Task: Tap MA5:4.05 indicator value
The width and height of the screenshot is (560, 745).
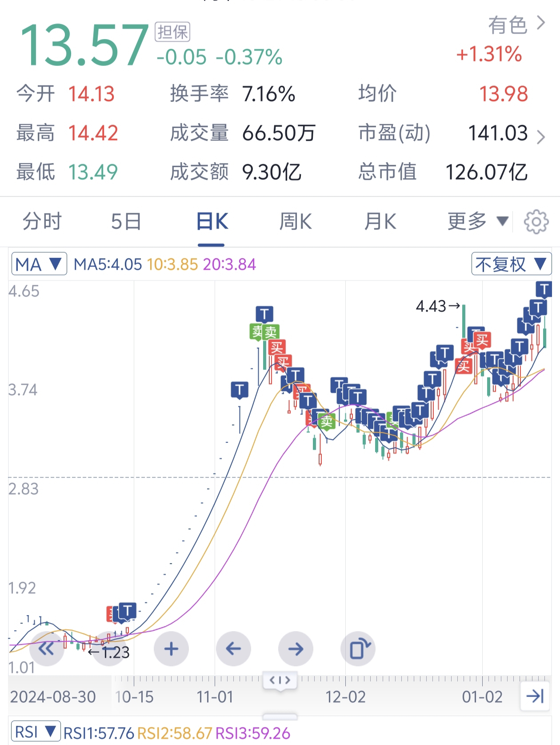Action: click(108, 264)
